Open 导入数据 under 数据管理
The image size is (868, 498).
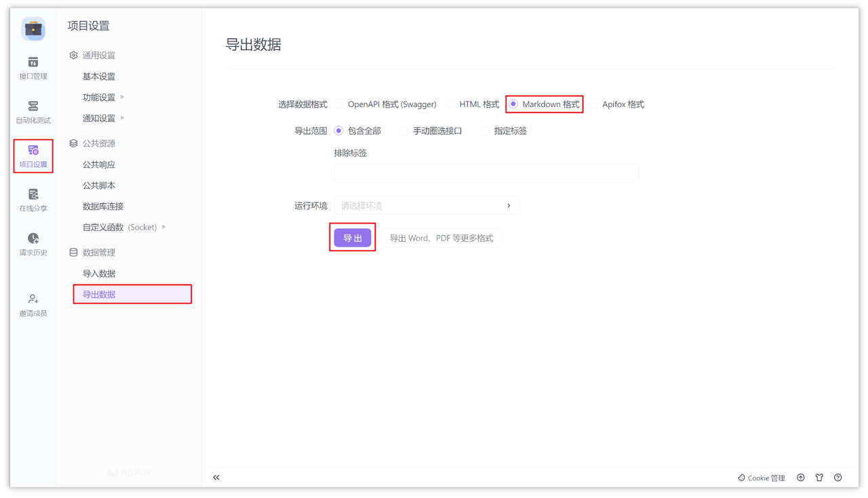point(98,273)
